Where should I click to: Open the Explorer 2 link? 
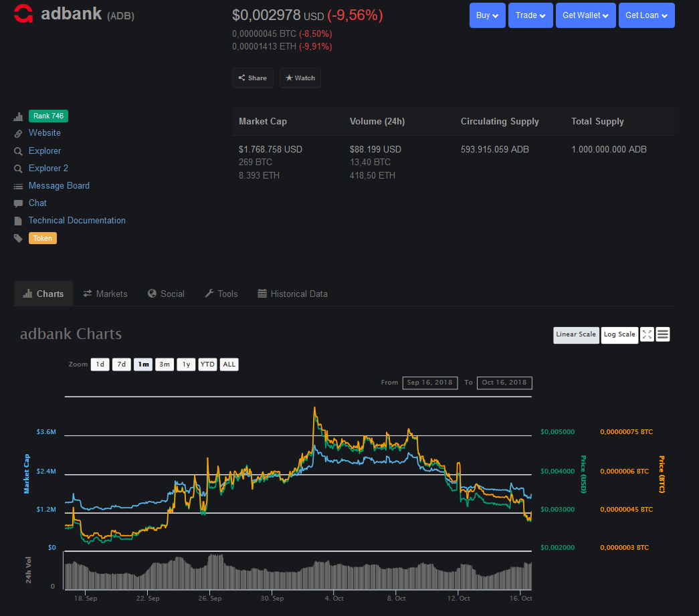click(48, 168)
